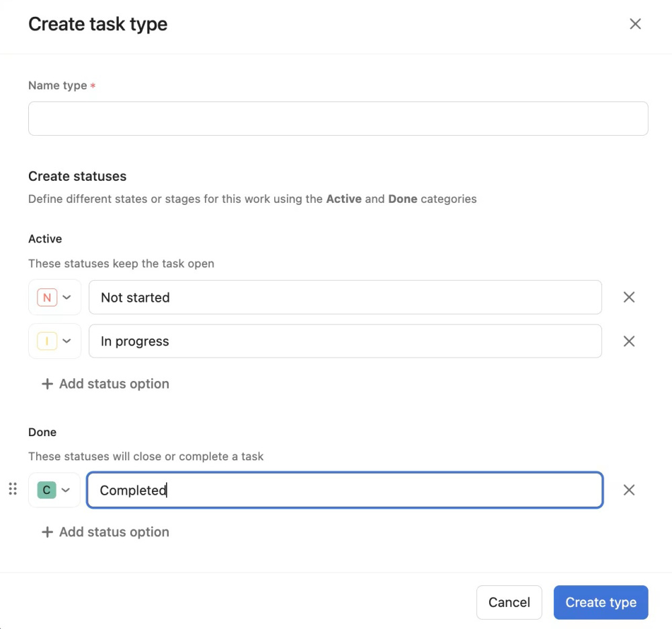Click the 'These statuses keep the task open' text
The height and width of the screenshot is (629, 672).
click(x=121, y=263)
